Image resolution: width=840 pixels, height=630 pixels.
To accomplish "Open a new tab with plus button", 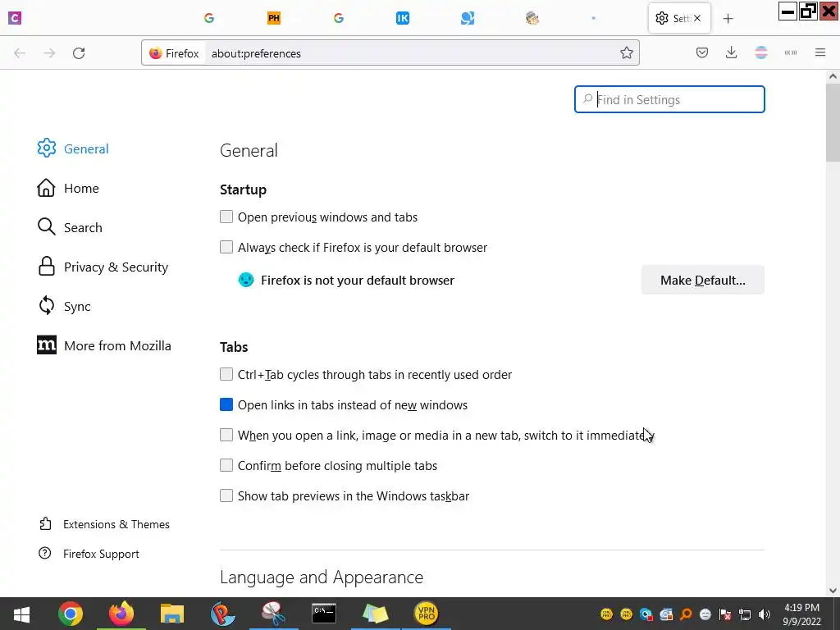I will [728, 19].
